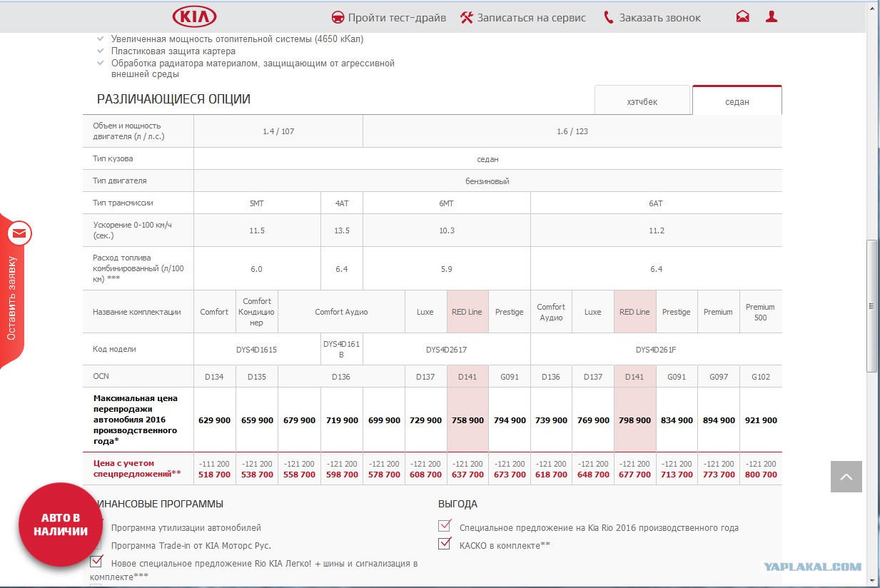Click the Записаться на сервис link
The width and height of the screenshot is (880, 588).
pyautogui.click(x=532, y=18)
